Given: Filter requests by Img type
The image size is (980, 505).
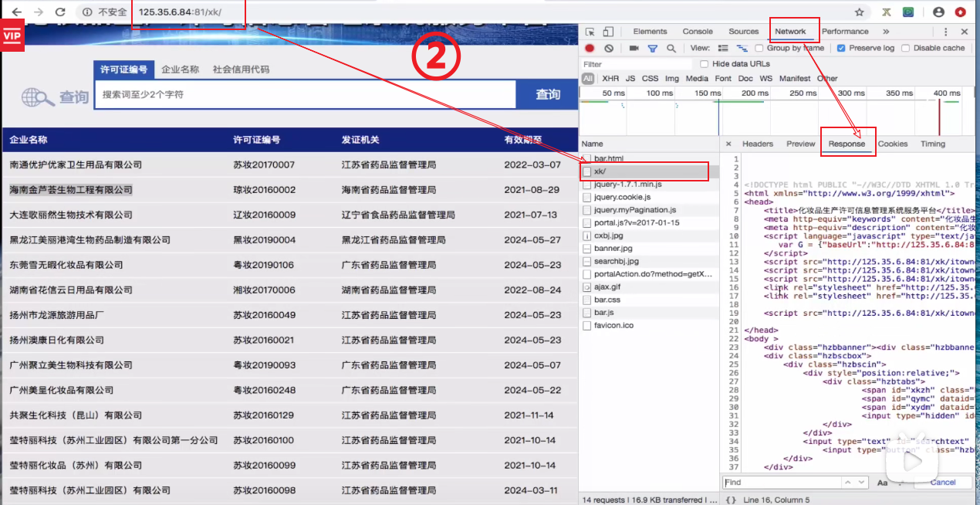Looking at the screenshot, I should click(672, 79).
